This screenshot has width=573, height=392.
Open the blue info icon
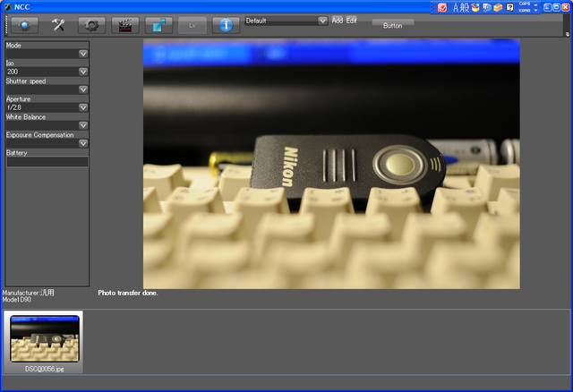226,25
